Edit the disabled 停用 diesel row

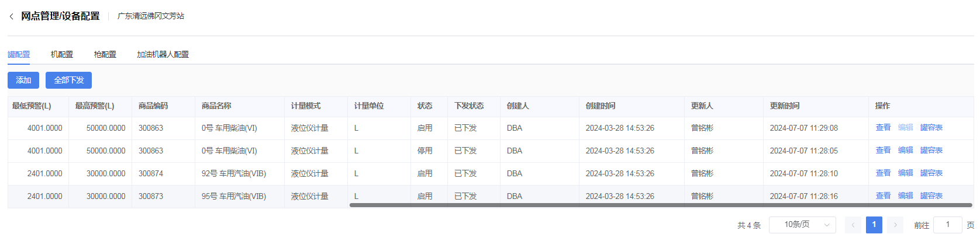click(905, 151)
